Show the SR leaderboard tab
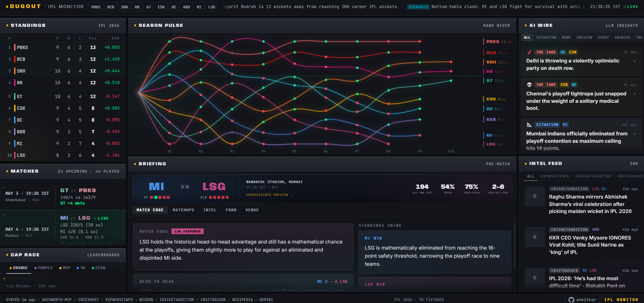This screenshot has width=644, height=303. point(81,268)
